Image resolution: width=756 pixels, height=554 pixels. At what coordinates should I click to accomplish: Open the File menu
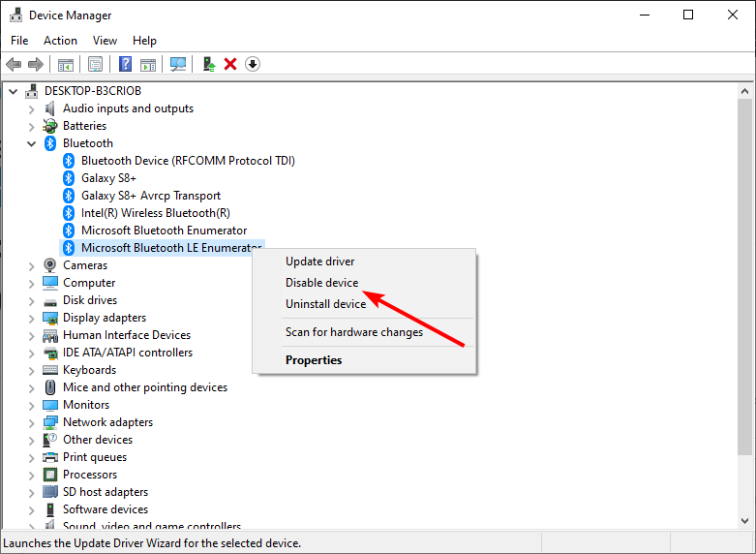pyautogui.click(x=19, y=41)
